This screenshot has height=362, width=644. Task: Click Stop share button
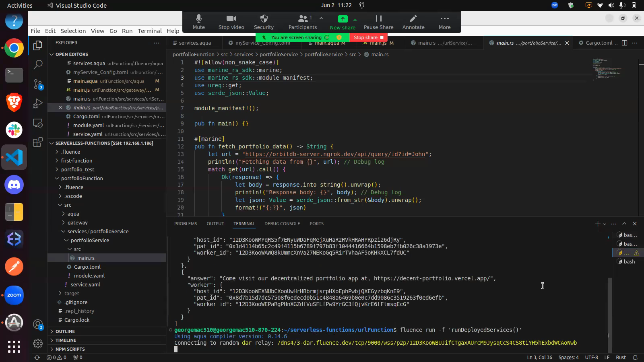[x=368, y=37]
